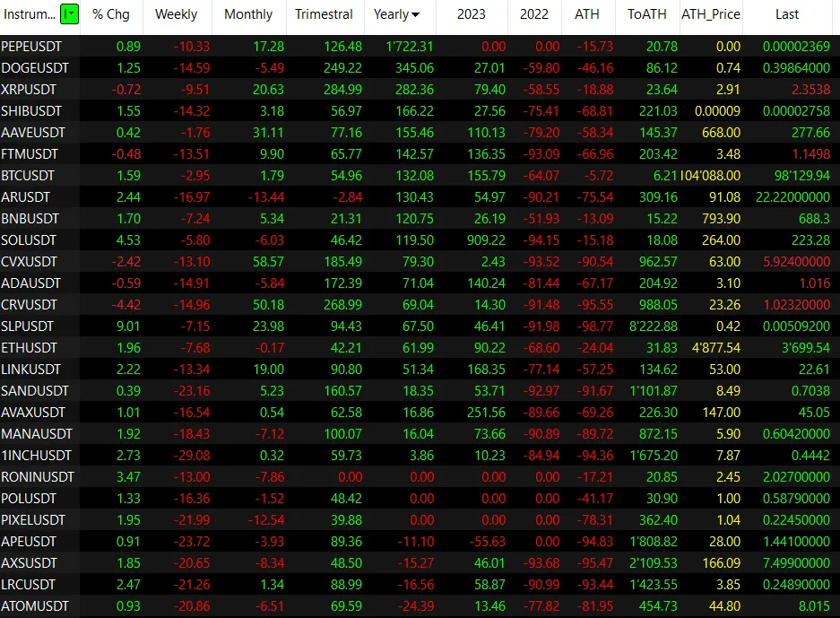The width and height of the screenshot is (840, 618).
Task: Select the SLPUSDT instrument
Action: pyautogui.click(x=27, y=326)
